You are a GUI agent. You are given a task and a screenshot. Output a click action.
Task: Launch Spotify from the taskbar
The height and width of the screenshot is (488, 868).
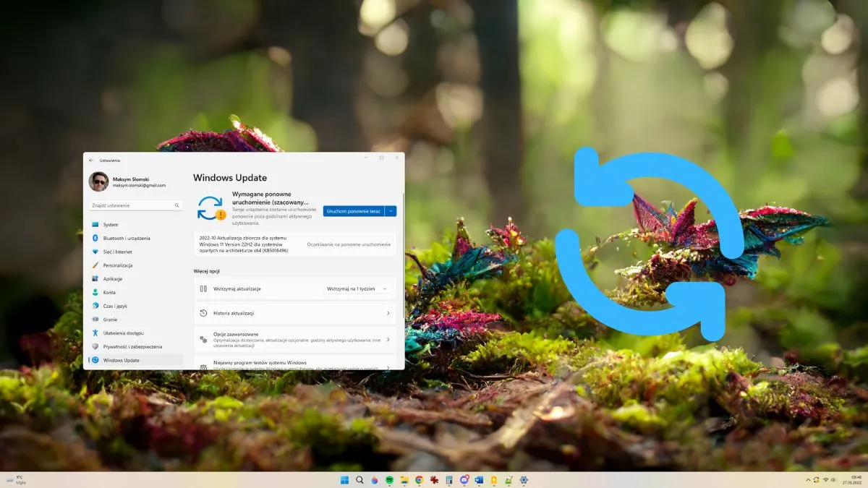389,479
